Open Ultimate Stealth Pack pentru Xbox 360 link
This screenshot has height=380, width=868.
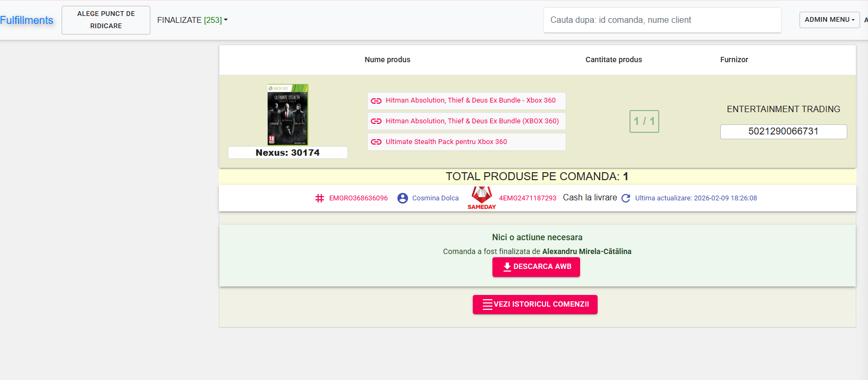click(x=446, y=142)
